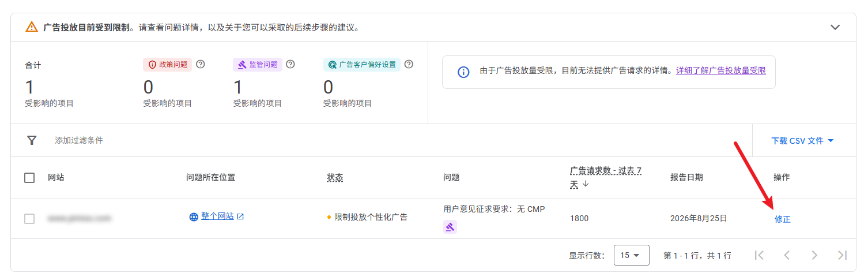
Task: Go to the previous page
Action: [787, 255]
